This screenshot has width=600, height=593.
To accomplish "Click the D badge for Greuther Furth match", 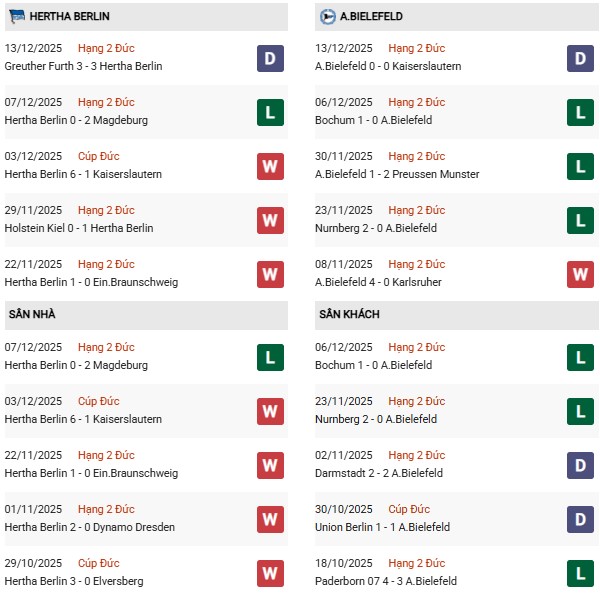I will [270, 58].
